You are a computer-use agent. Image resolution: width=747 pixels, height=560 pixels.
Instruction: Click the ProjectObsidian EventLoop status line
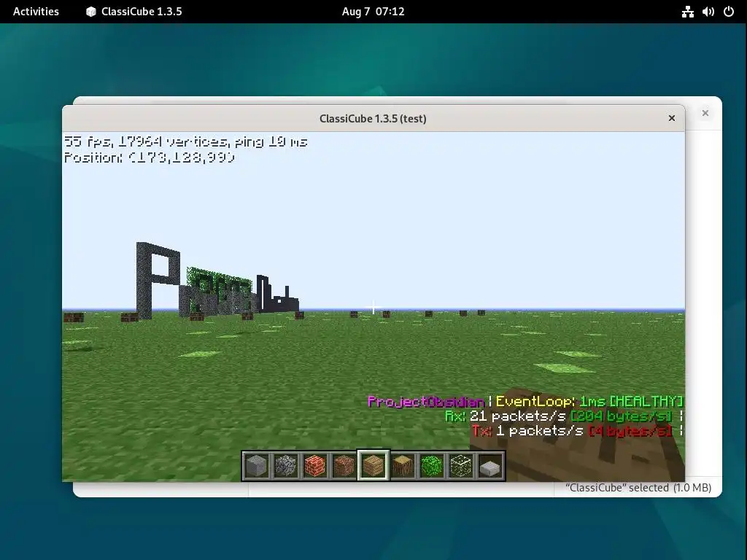point(525,402)
